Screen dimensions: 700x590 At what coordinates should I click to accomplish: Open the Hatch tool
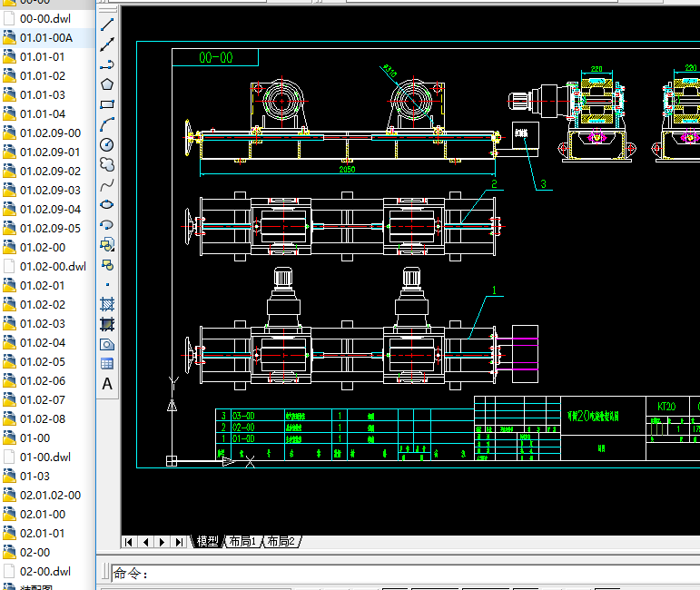click(x=107, y=303)
